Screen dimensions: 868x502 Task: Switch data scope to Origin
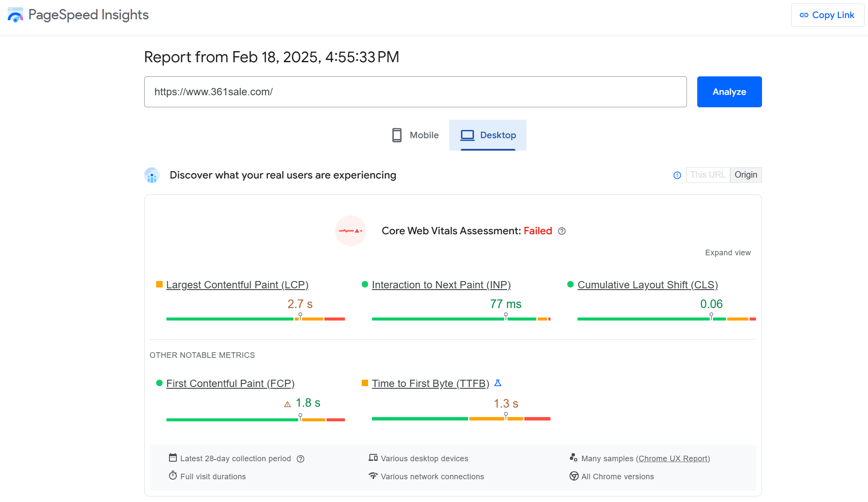pyautogui.click(x=746, y=175)
